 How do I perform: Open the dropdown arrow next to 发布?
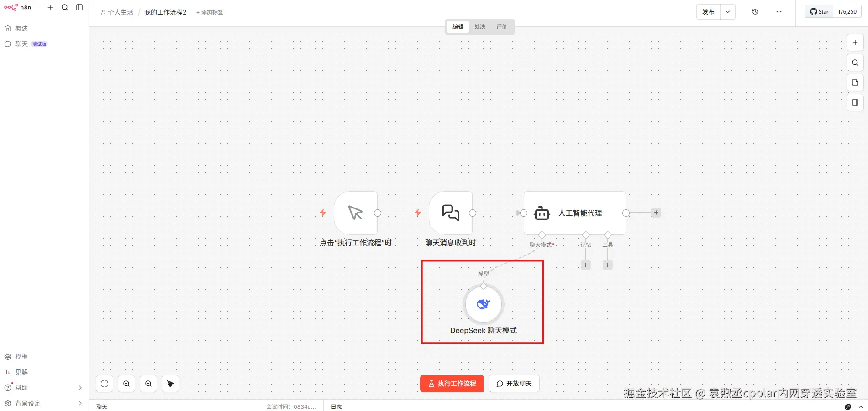(728, 12)
